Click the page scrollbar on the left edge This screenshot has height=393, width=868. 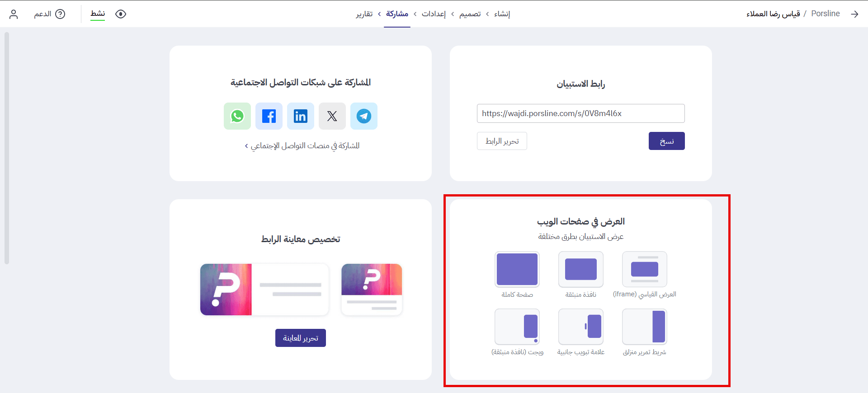click(x=7, y=148)
